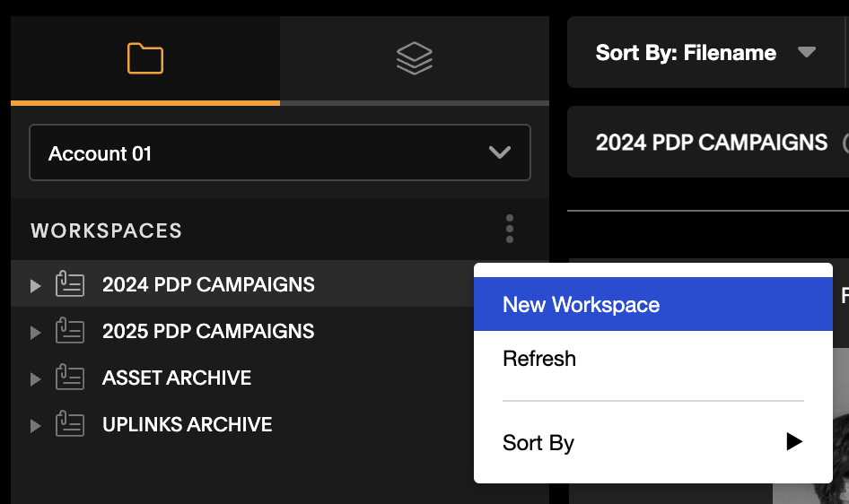Click the 2024 PDP CAMPAIGNS breadcrumb header
849x504 pixels.
[x=712, y=143]
